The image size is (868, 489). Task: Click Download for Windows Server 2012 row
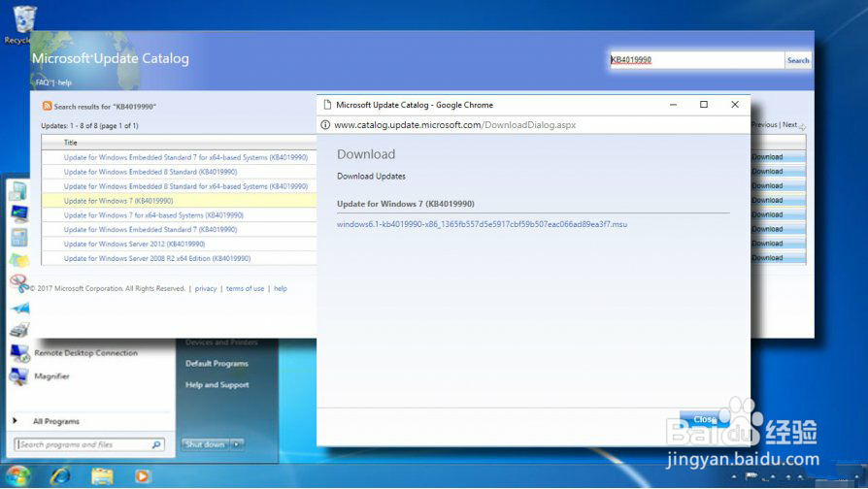pyautogui.click(x=777, y=244)
